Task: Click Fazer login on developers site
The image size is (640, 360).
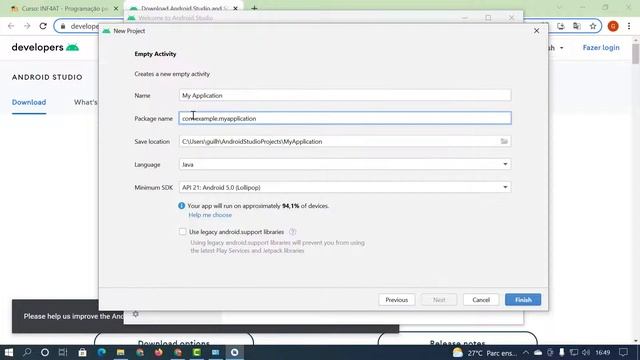Action: [x=601, y=48]
